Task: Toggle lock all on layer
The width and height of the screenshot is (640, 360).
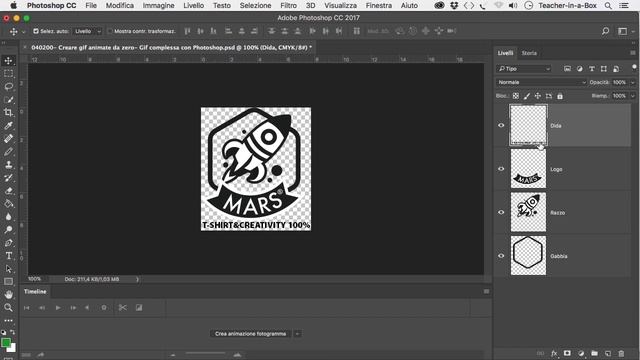Action: [x=560, y=96]
